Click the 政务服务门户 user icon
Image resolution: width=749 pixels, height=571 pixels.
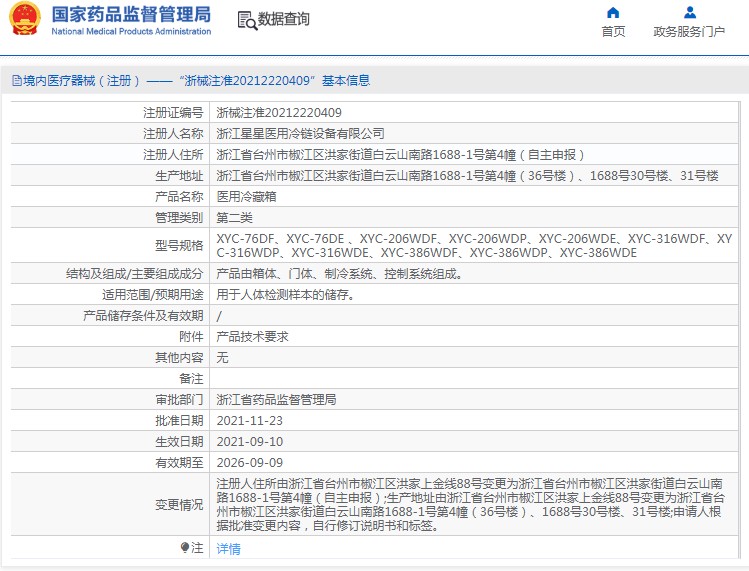[690, 12]
